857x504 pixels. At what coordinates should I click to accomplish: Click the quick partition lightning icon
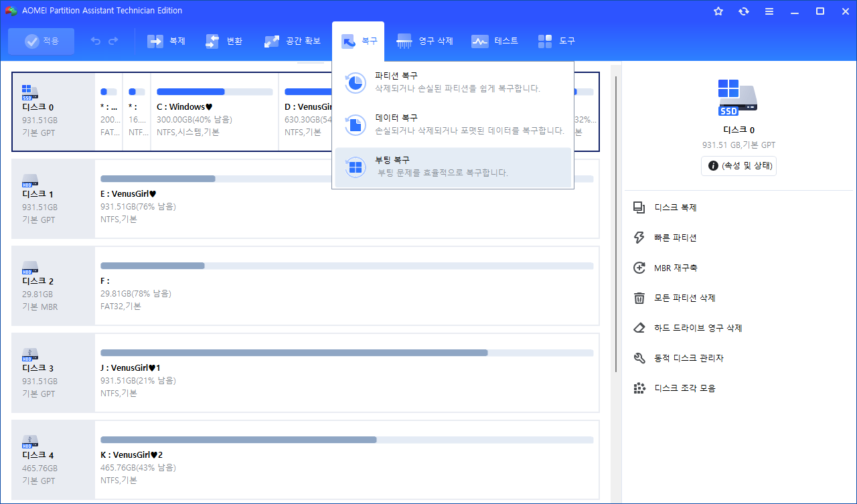pyautogui.click(x=639, y=238)
